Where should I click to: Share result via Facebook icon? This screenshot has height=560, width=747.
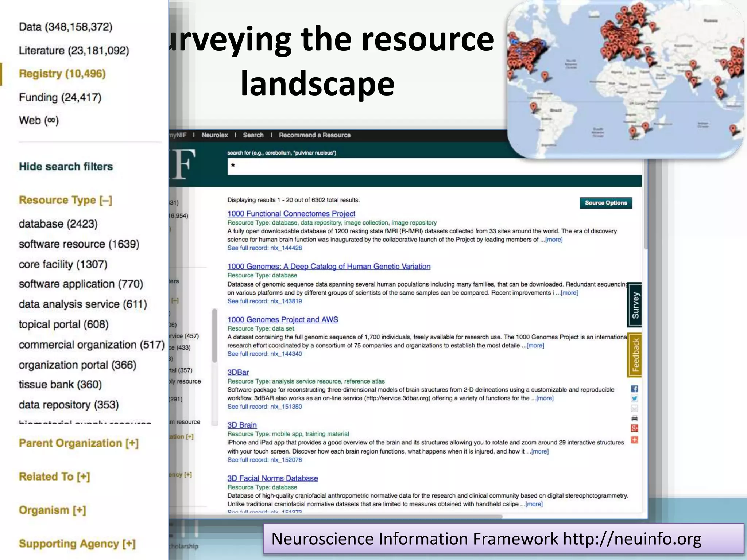[634, 389]
